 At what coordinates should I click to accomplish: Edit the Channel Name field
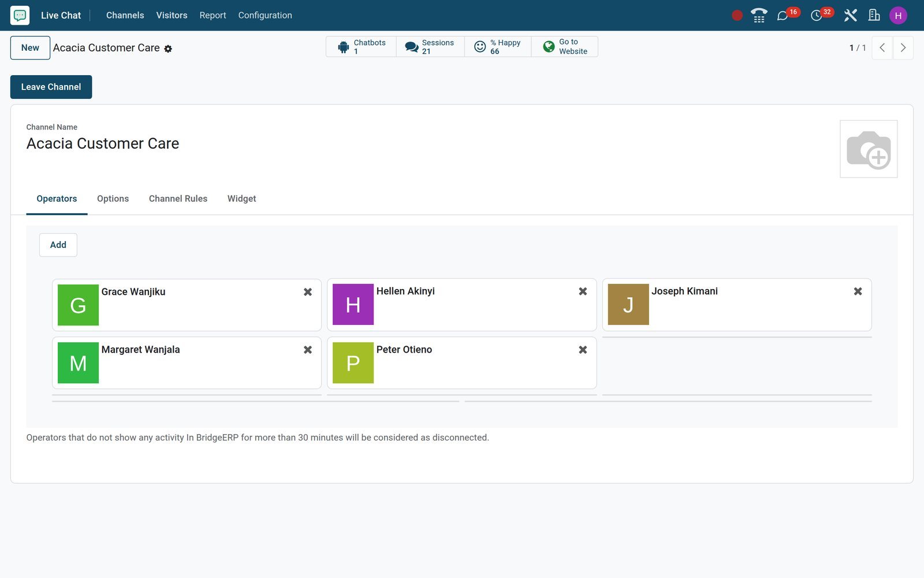[x=427, y=143]
